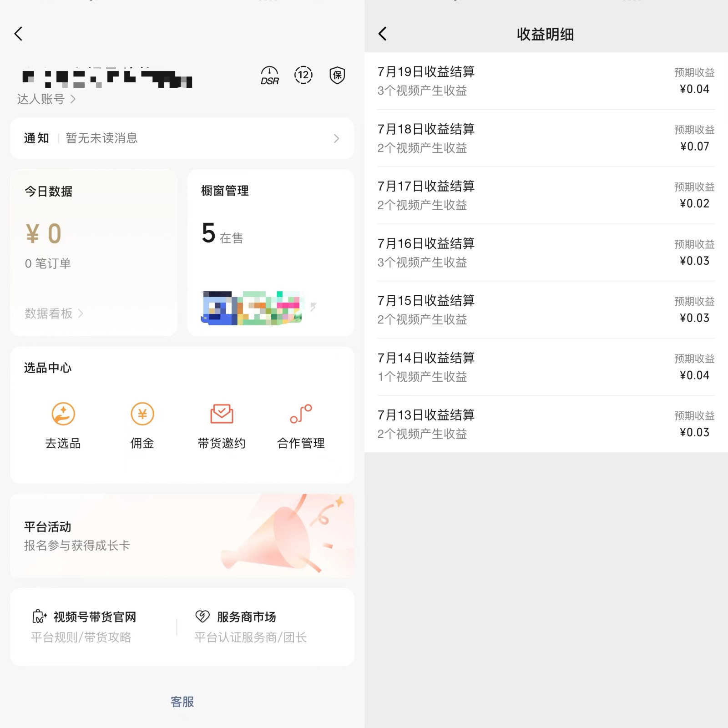Viewport: 728px width, 728px height.
Task: Open the 佣金 commission icon
Action: coord(142,415)
